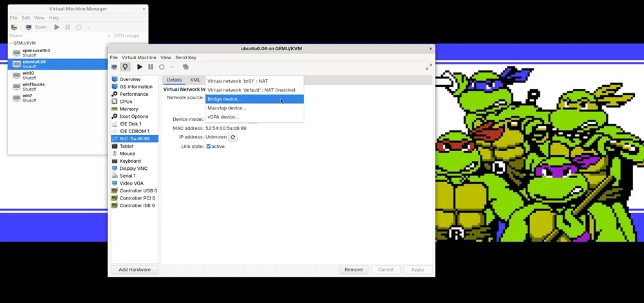Select Keyboard in the hardware list
This screenshot has height=303, width=644.
[x=135, y=161]
